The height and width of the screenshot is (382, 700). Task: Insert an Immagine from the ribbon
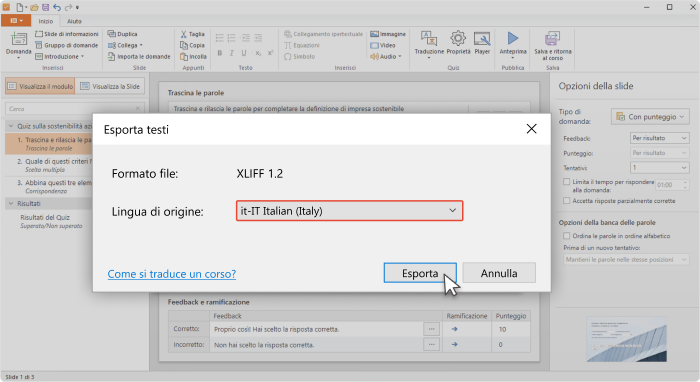(388, 34)
